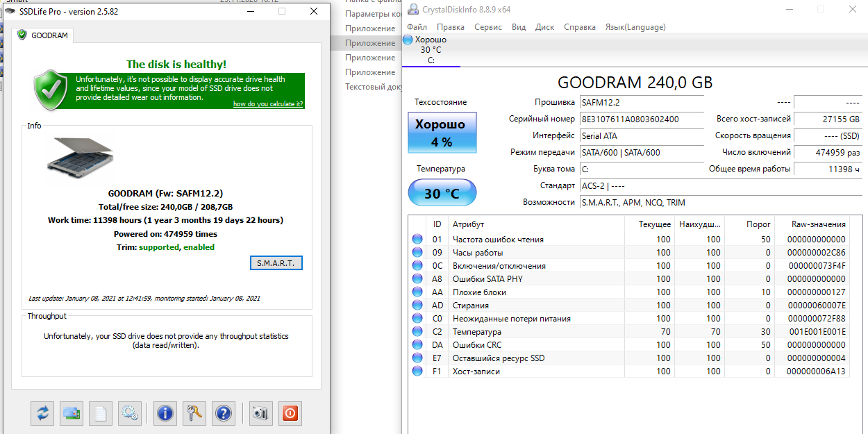This screenshot has width=868, height=434.
Task: Click the Хорошо 4 % health status button
Action: [442, 133]
